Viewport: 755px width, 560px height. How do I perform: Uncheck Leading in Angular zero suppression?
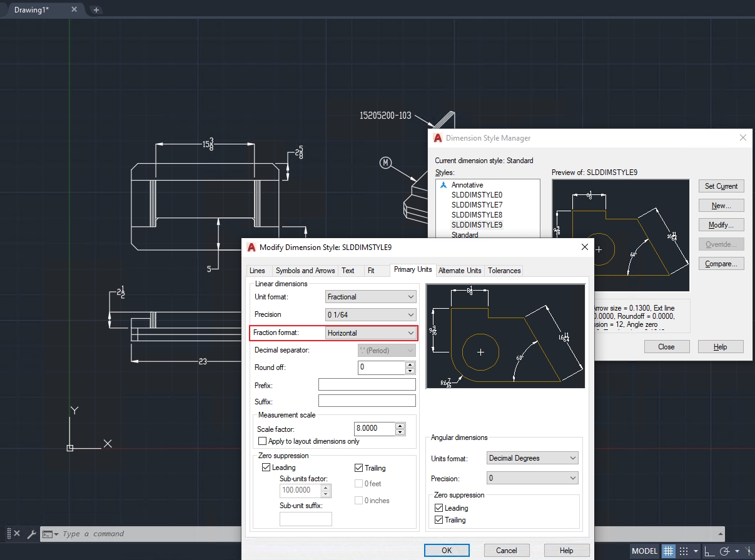[438, 507]
